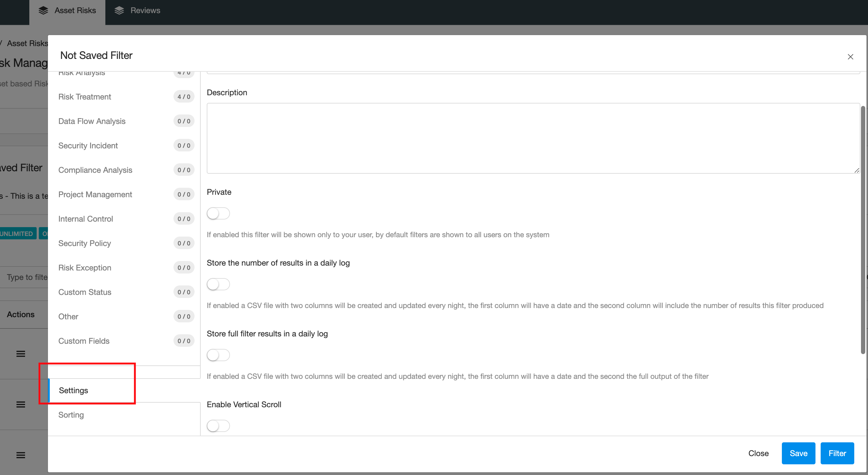The height and width of the screenshot is (475, 868).
Task: Click the Actions column header
Action: pos(20,314)
